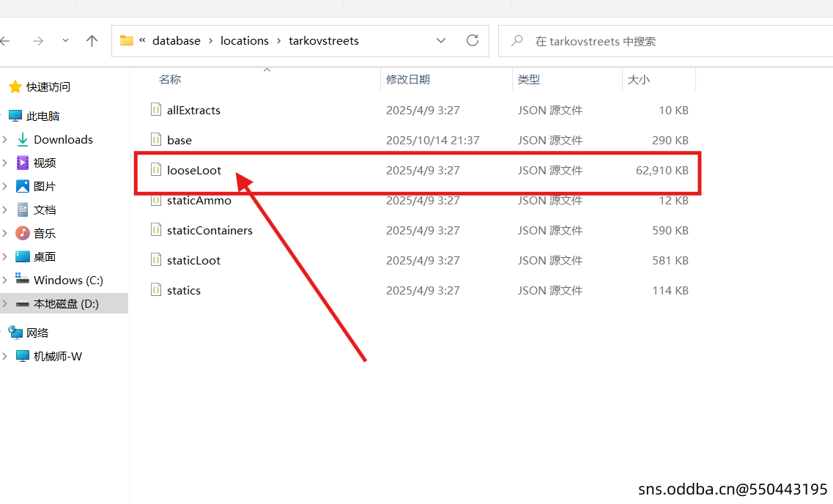This screenshot has height=504, width=833.
Task: Select the Downloads folder icon in sidebar
Action: (x=23, y=139)
